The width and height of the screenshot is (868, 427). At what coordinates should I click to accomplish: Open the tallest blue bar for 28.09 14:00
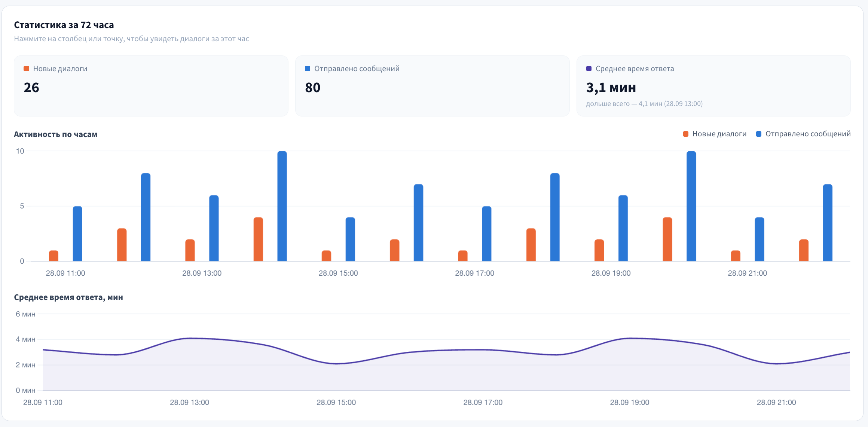tap(282, 206)
